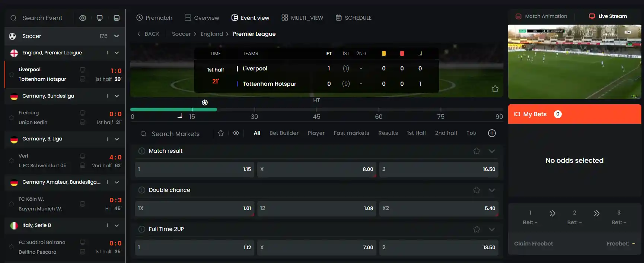The image size is (644, 263).
Task: Bet on Full Time 2UP 2 at 13.50
Action: pos(439,247)
